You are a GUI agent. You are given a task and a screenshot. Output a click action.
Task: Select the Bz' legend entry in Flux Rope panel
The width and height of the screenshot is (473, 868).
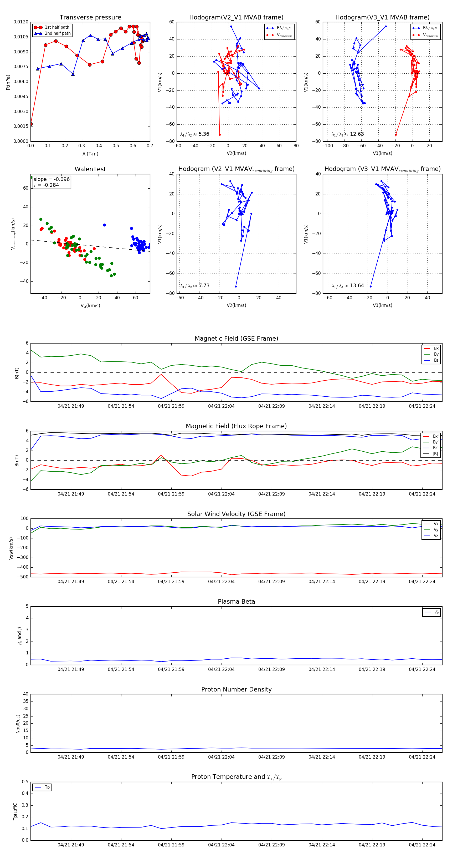(x=431, y=448)
